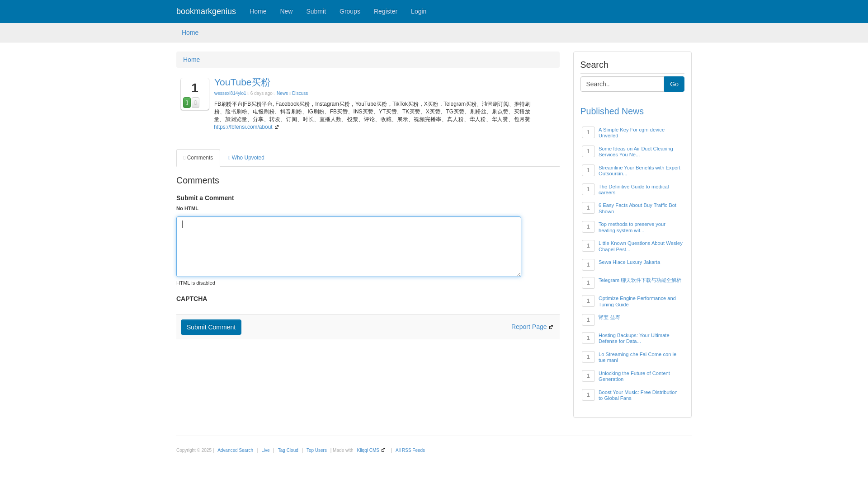The height and width of the screenshot is (488, 868).
Task: Focus the Search input field
Action: tap(622, 84)
